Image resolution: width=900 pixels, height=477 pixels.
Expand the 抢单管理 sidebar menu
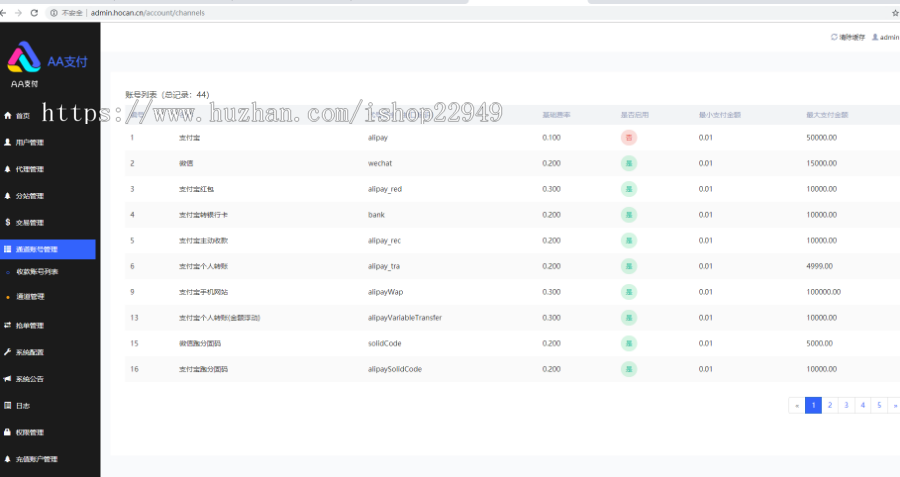[x=30, y=325]
